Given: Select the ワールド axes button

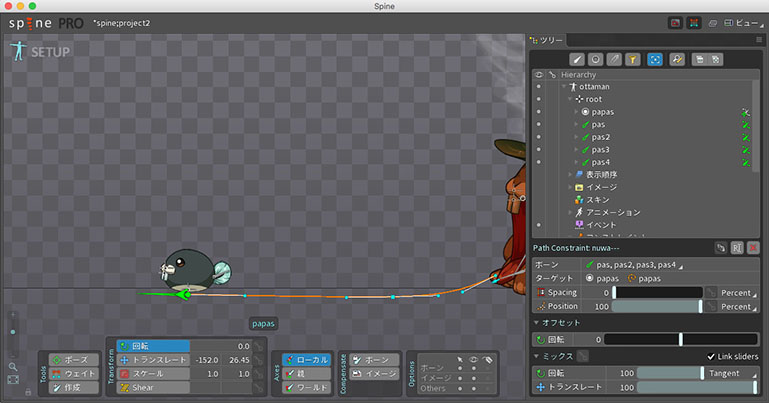Looking at the screenshot, I should [x=307, y=387].
